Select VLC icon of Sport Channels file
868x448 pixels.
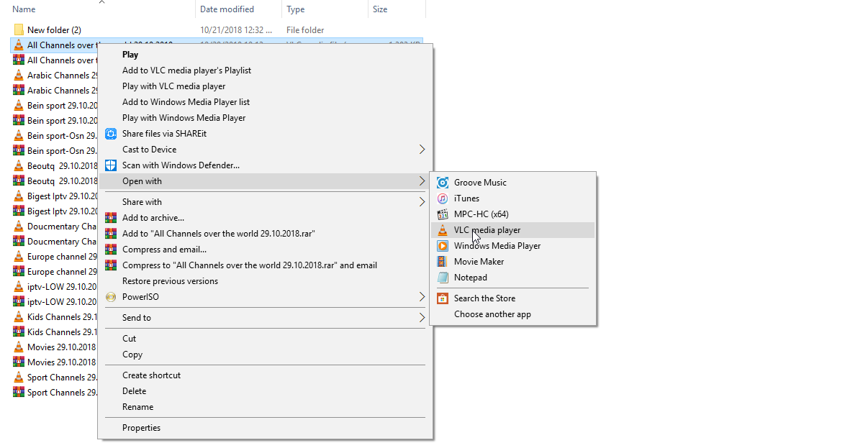(19, 378)
